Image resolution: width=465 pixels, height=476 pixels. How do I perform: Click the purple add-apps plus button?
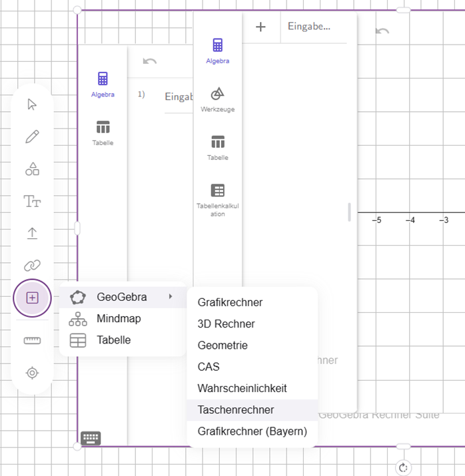point(32,298)
